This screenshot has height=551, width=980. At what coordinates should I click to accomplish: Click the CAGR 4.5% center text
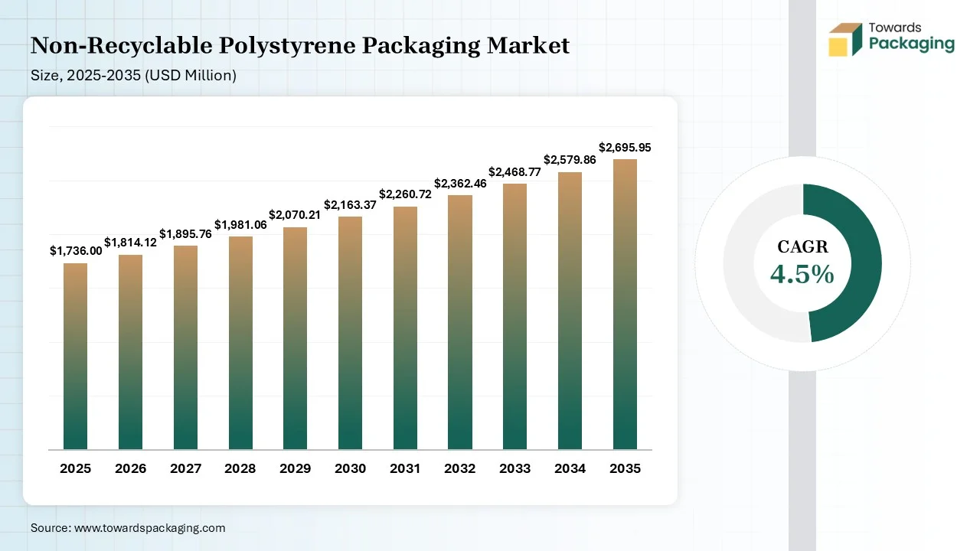coord(802,263)
